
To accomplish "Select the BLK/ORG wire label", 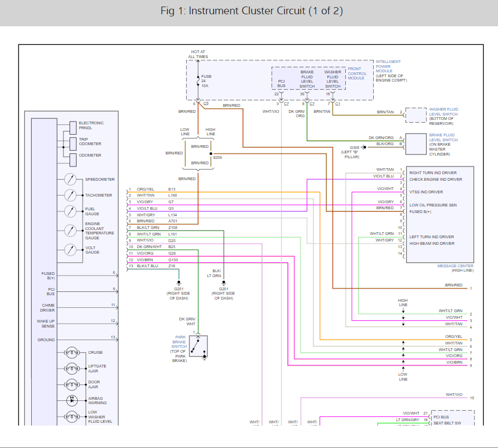I will tap(385, 143).
